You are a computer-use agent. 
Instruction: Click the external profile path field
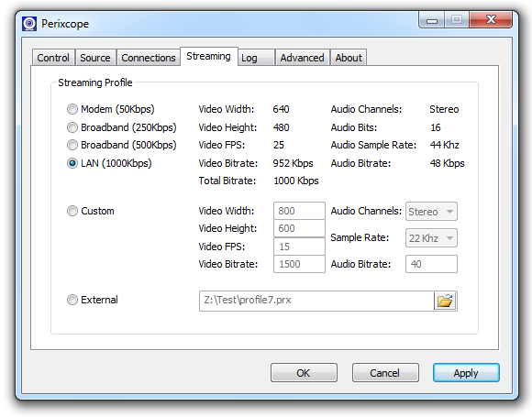[x=316, y=301]
